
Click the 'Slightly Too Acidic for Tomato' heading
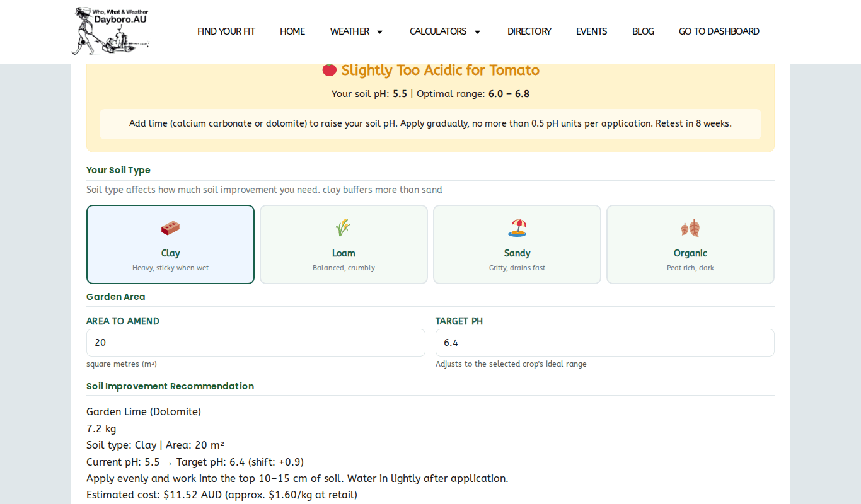(440, 70)
